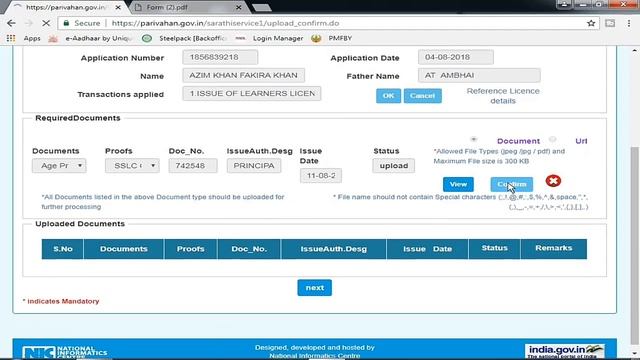640x360 pixels.
Task: Expand the Proofs dropdown showing SSLC
Action: [132, 166]
